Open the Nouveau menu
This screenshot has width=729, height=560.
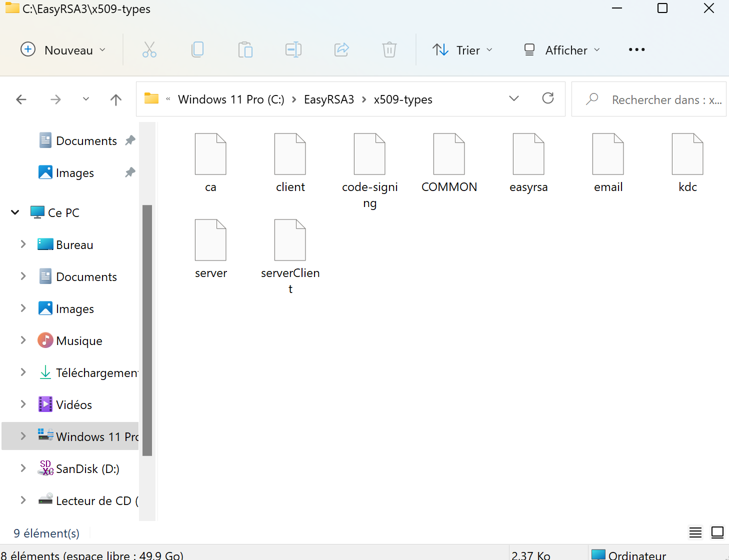(63, 50)
